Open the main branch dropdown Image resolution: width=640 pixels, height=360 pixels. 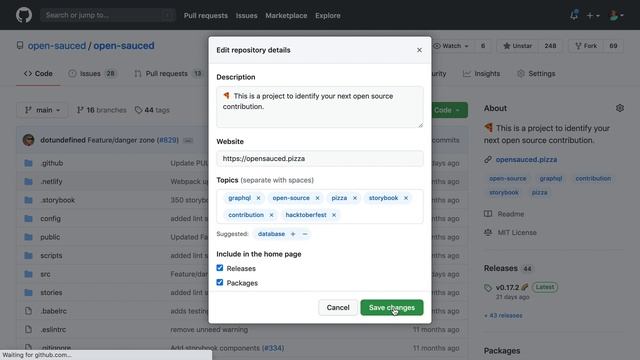pyautogui.click(x=42, y=110)
